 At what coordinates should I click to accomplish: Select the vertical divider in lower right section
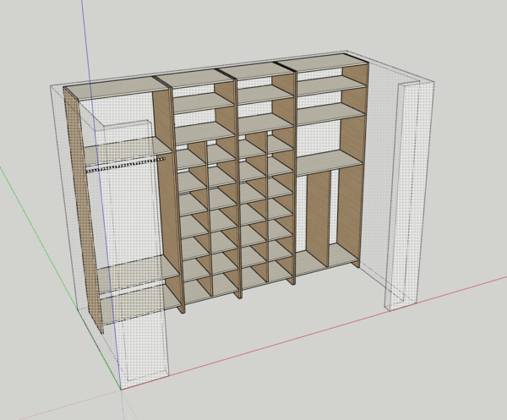[x=316, y=215]
